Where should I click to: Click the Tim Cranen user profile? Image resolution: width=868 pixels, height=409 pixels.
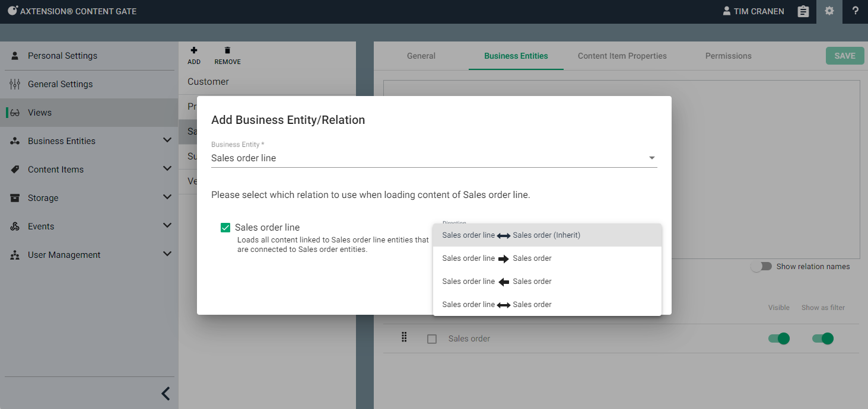(753, 11)
